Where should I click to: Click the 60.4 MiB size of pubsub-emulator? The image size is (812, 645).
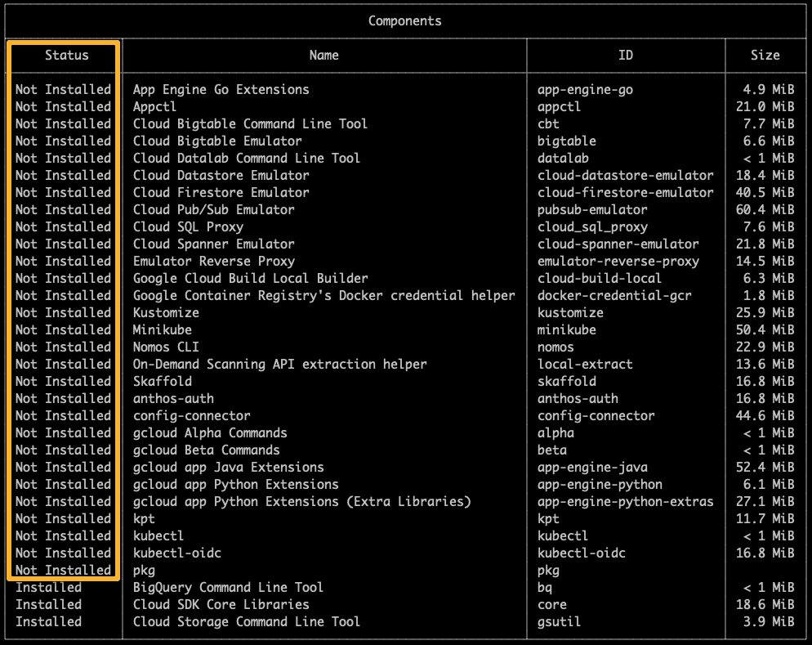point(765,209)
